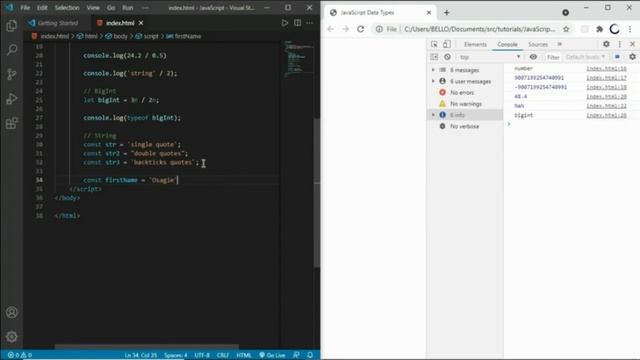Open the Explorer view in VS Code
The width and height of the screenshot is (640, 360).
(x=11, y=26)
